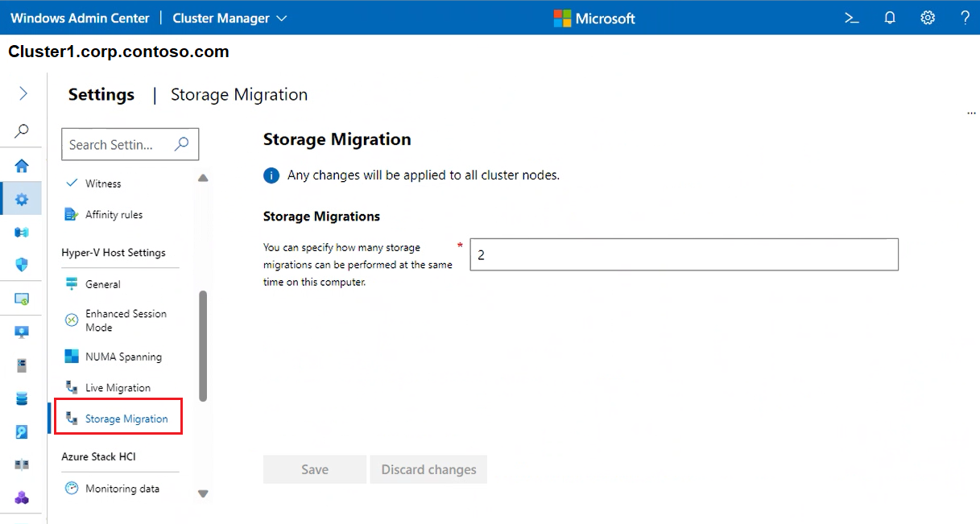Go to the Home dashboard icon
The width and height of the screenshot is (980, 524).
pos(22,166)
